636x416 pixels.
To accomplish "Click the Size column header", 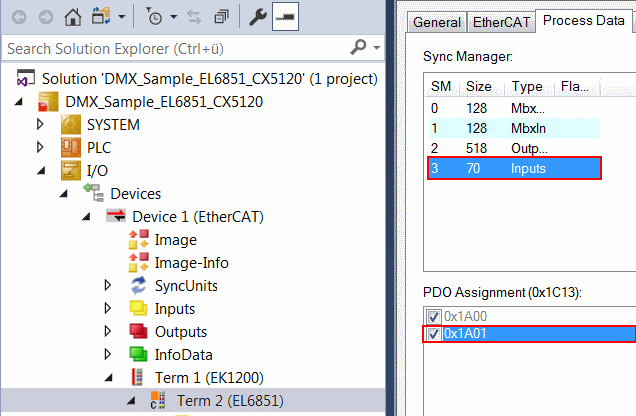I will click(x=479, y=86).
